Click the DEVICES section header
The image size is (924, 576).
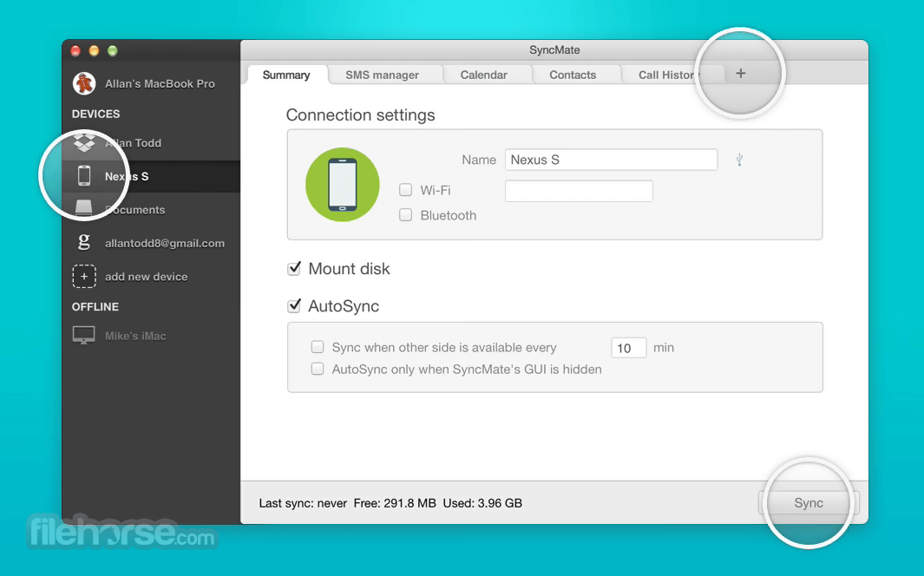click(96, 114)
